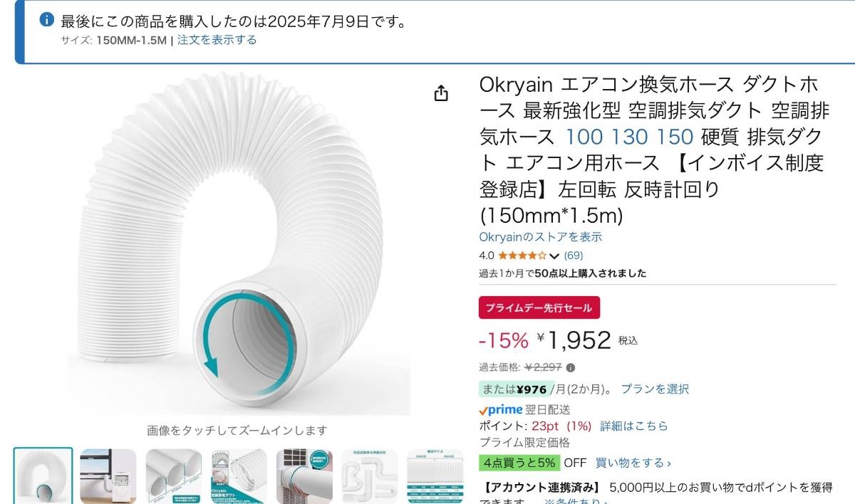Click the prime logo badge
This screenshot has width=855, height=504.
(x=500, y=409)
